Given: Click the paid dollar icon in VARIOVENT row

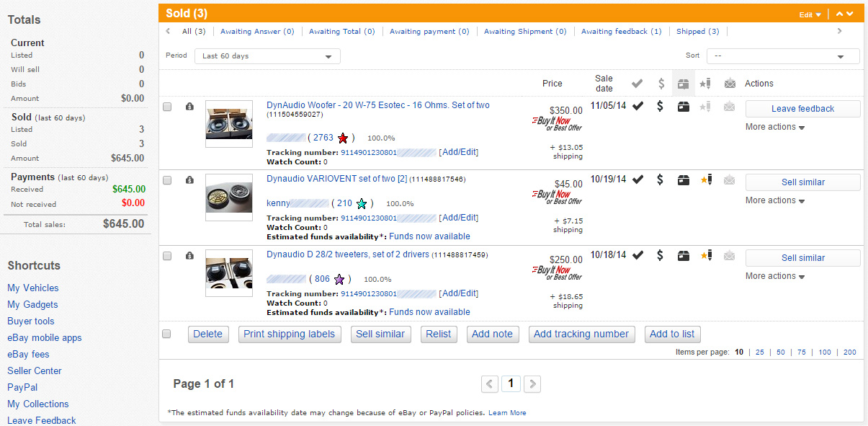Looking at the screenshot, I should [x=660, y=180].
